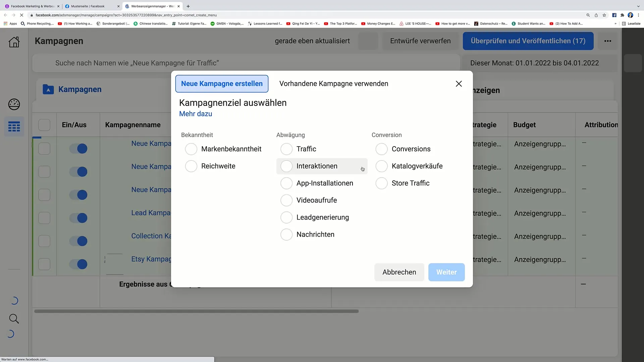
Task: Click the grid/dashboard icon in sidebar
Action: click(x=14, y=127)
